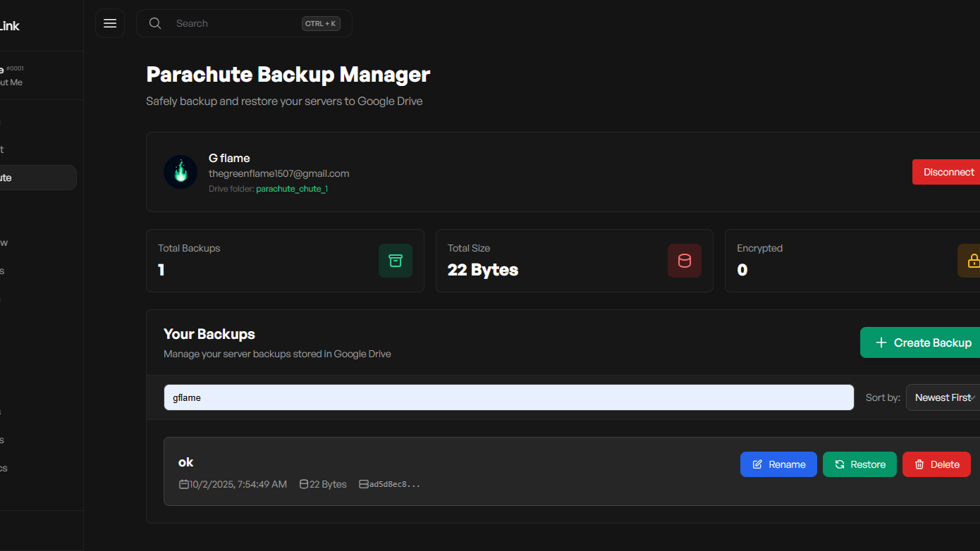Click the magnifier icon in the search bar
980x551 pixels.
(155, 23)
